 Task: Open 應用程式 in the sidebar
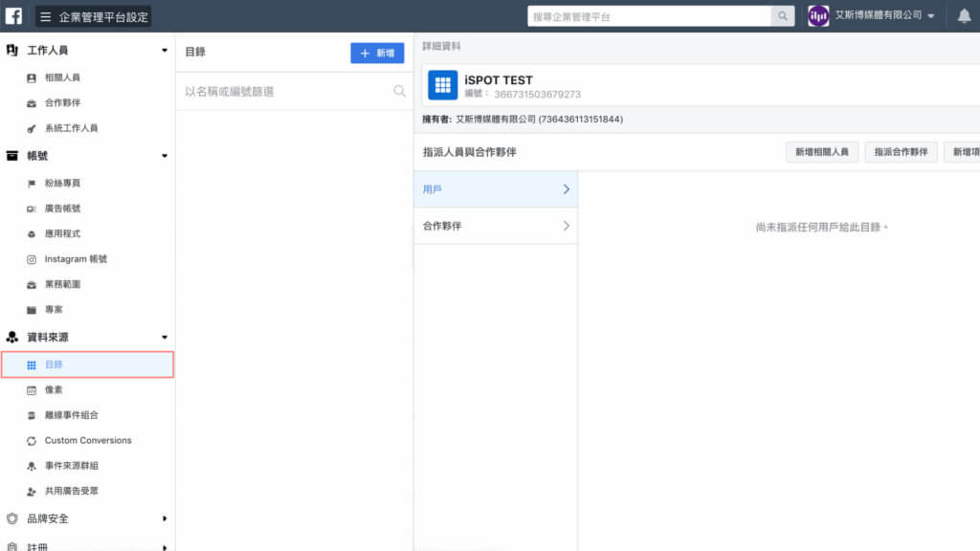pos(62,233)
